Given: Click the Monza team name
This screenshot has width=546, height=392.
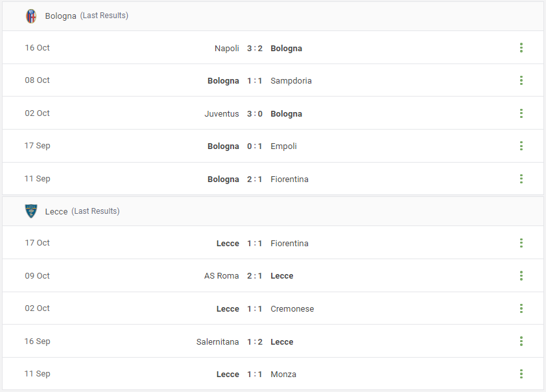Looking at the screenshot, I should (283, 375).
